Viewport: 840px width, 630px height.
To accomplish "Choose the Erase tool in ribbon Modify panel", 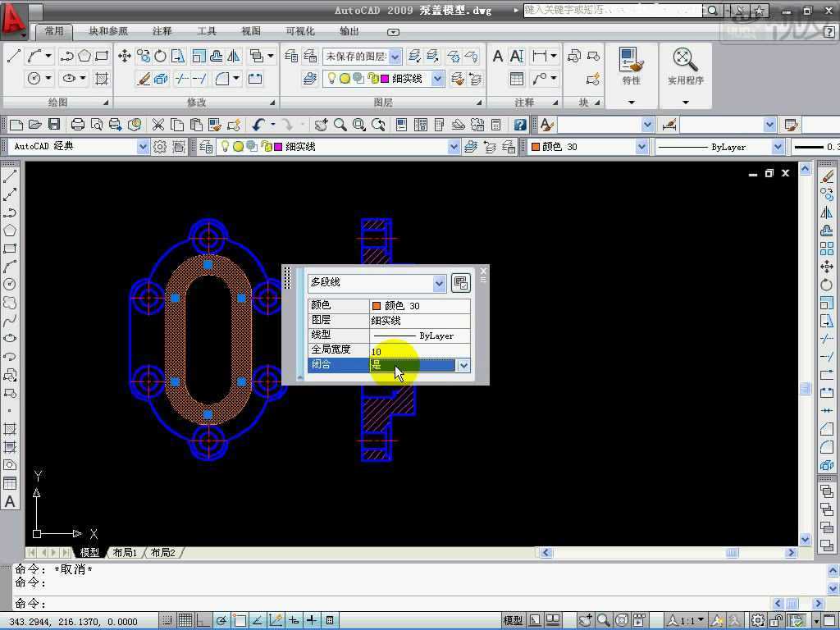I will pyautogui.click(x=144, y=79).
